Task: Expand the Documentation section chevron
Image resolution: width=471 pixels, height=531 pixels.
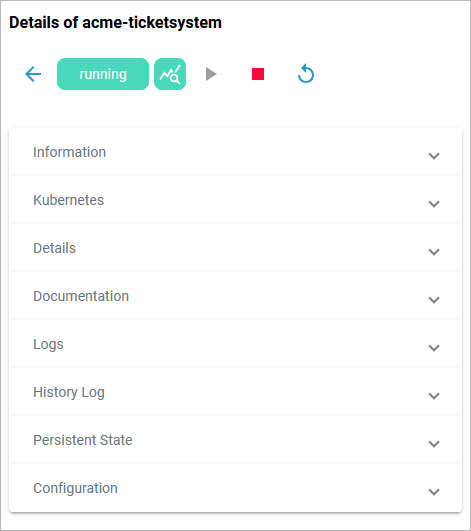Action: tap(434, 300)
